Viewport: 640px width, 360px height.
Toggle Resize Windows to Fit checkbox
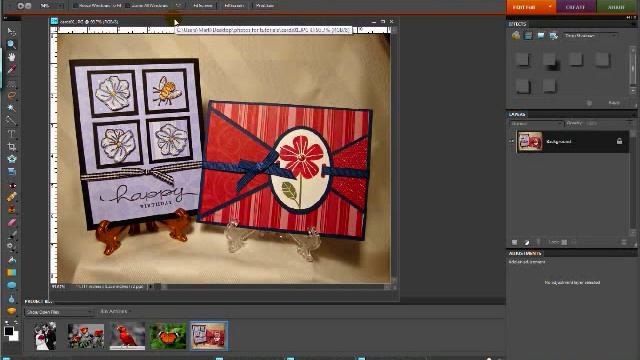(x=76, y=6)
